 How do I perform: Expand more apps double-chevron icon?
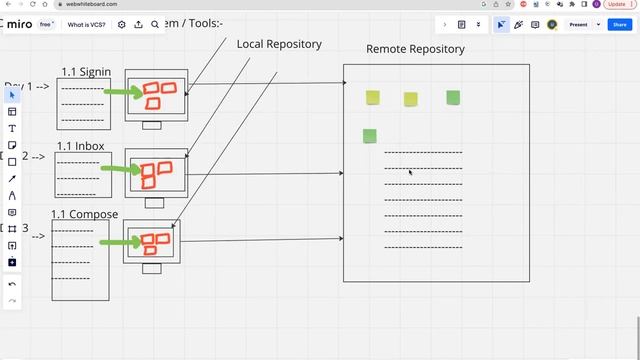pyautogui.click(x=478, y=24)
